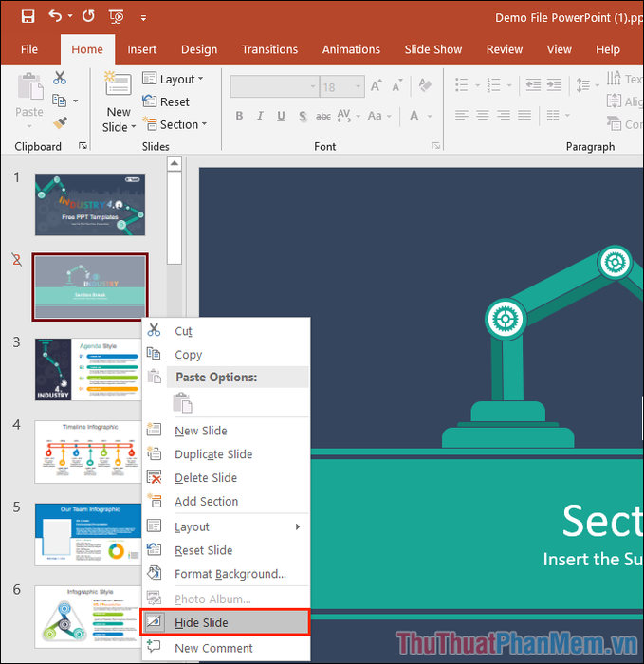Select slide 4 Timeline Infographic thumbnail
Image resolution: width=644 pixels, height=664 pixels.
point(88,452)
